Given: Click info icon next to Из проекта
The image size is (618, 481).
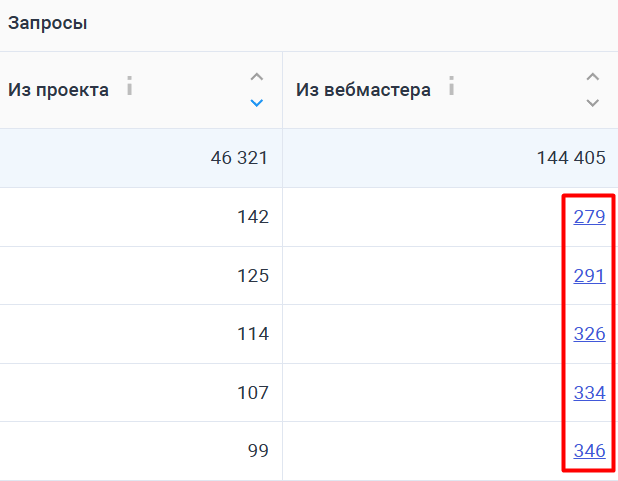Looking at the screenshot, I should (x=129, y=87).
